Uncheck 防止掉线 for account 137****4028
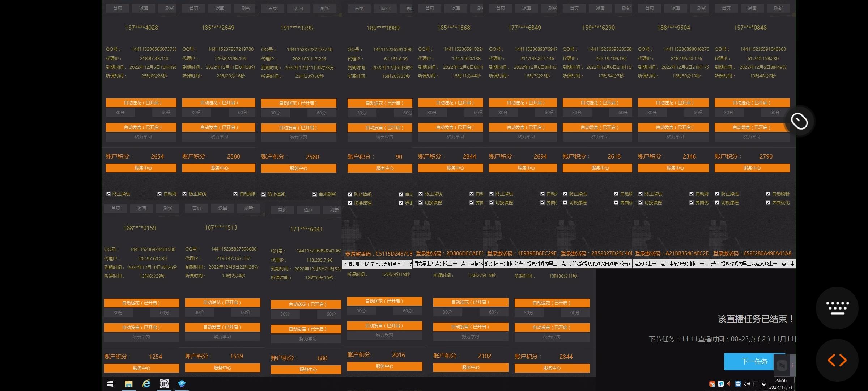Image resolution: width=868 pixels, height=391 pixels. pos(108,194)
